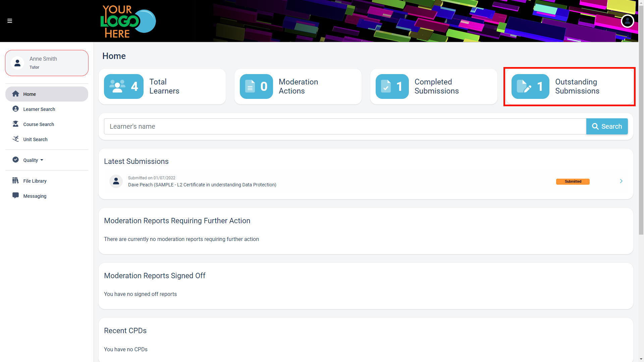This screenshot has width=644, height=362.
Task: Expand the Quality dropdown menu
Action: pyautogui.click(x=47, y=160)
